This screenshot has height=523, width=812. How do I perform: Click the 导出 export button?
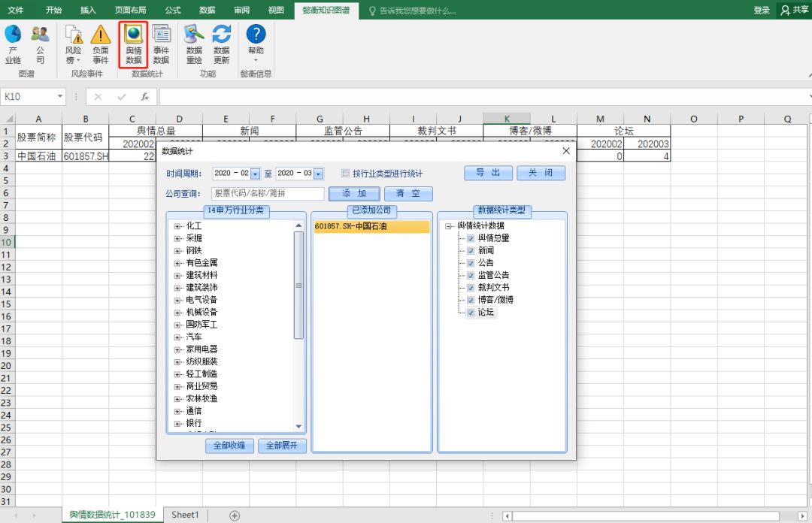[487, 172]
